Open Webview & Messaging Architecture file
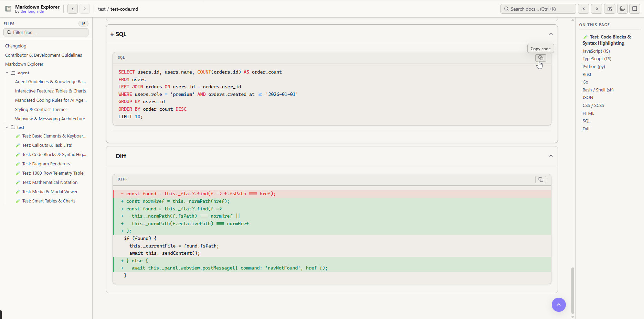 click(x=50, y=119)
